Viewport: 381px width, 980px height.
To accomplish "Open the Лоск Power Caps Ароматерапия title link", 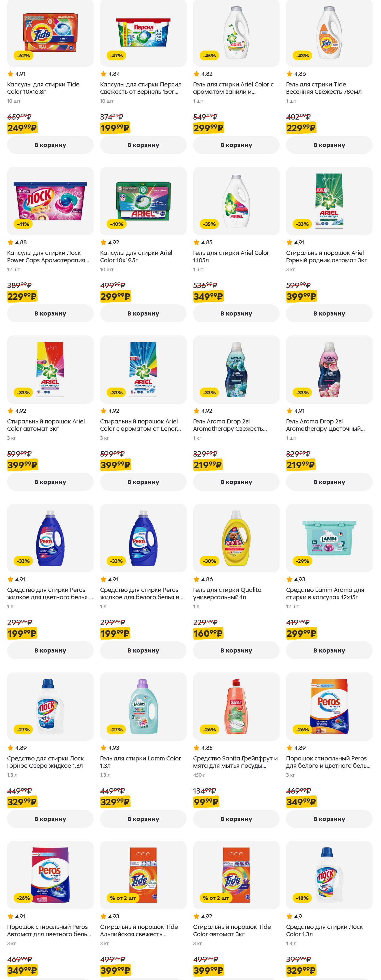I will coord(48,256).
